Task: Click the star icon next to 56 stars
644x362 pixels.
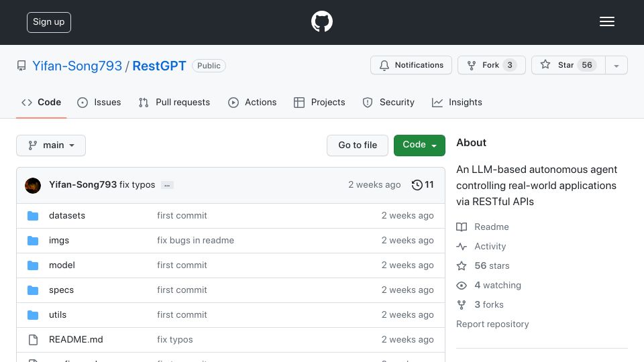Action: click(462, 266)
